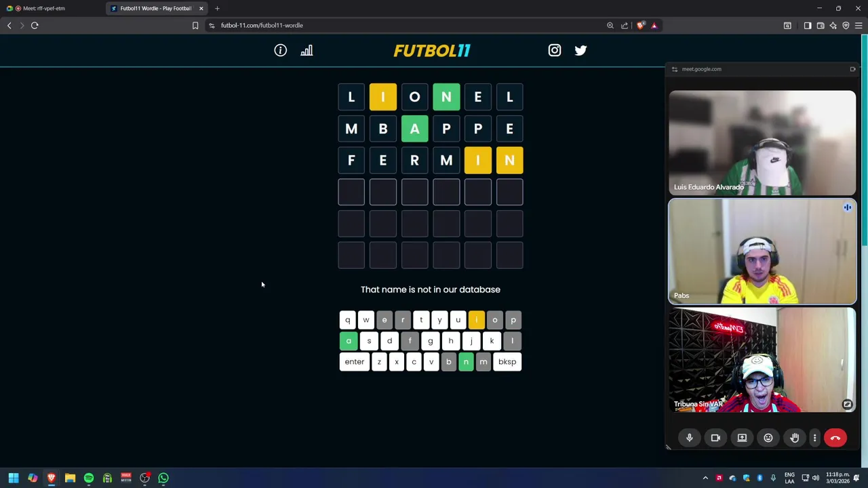Tap letter v on virtual keyboard
This screenshot has width=868, height=488.
tap(431, 362)
